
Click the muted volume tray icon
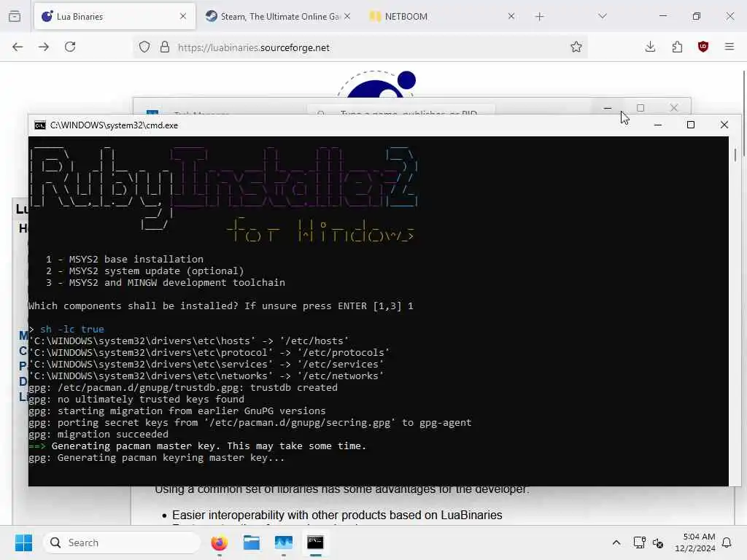click(x=659, y=542)
